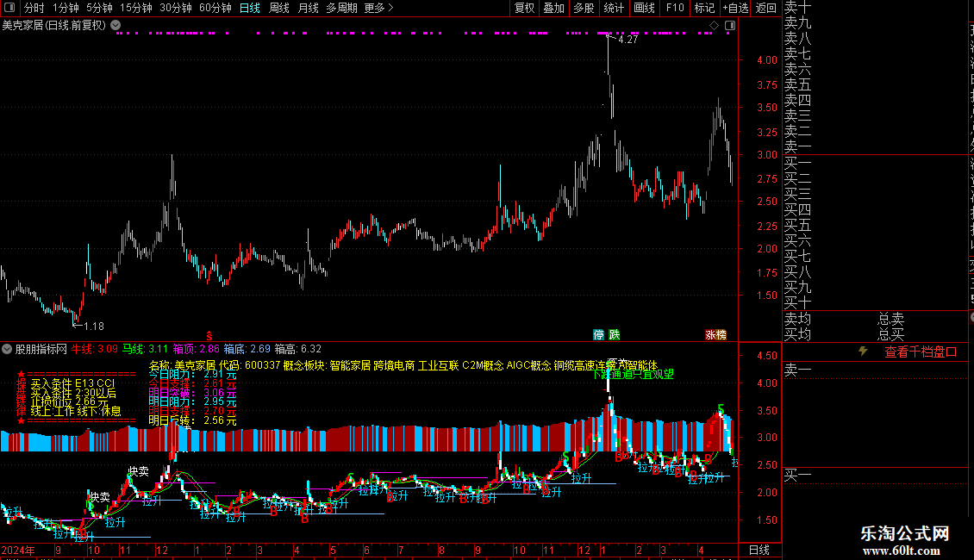This screenshot has height=560, width=974.
Task: Click the 多股 multi-stock button
Action: (584, 8)
